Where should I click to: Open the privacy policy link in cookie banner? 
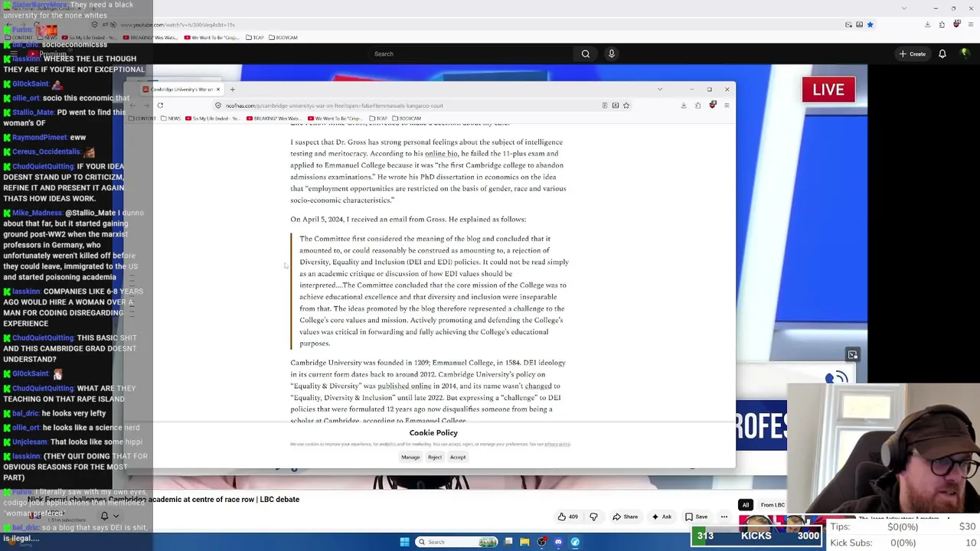point(557,444)
